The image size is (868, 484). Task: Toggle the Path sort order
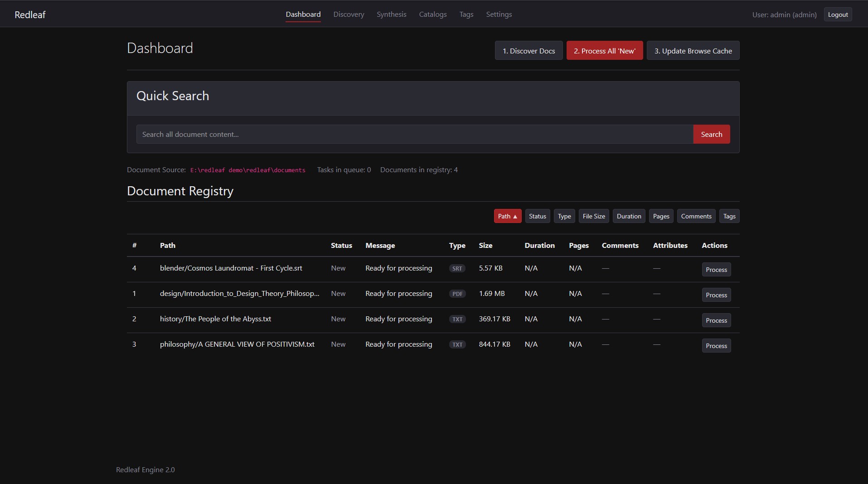[507, 217]
